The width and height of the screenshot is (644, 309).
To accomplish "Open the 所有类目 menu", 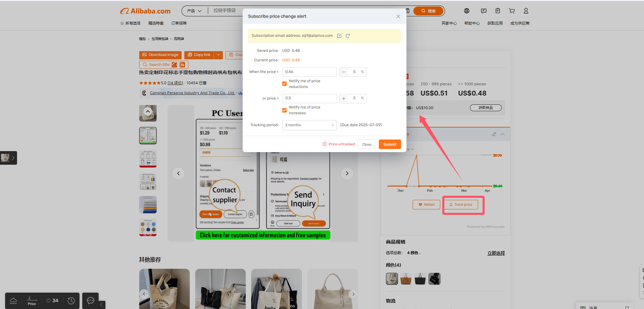I will (130, 23).
